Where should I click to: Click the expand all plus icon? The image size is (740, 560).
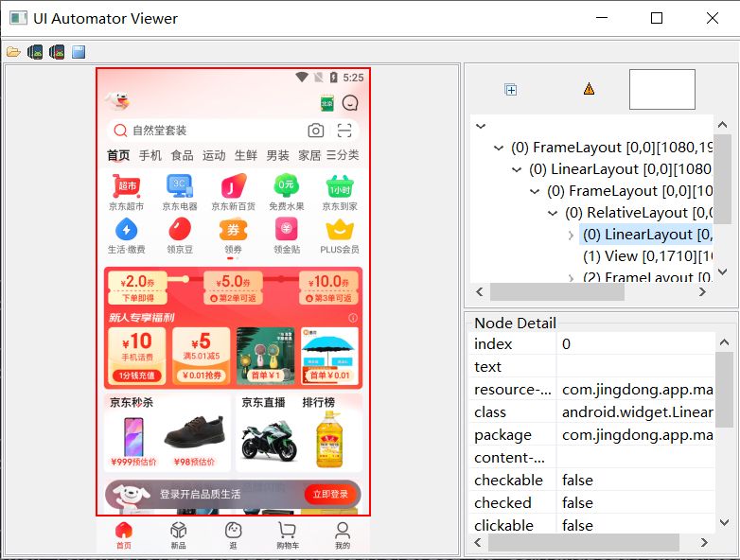tap(511, 89)
